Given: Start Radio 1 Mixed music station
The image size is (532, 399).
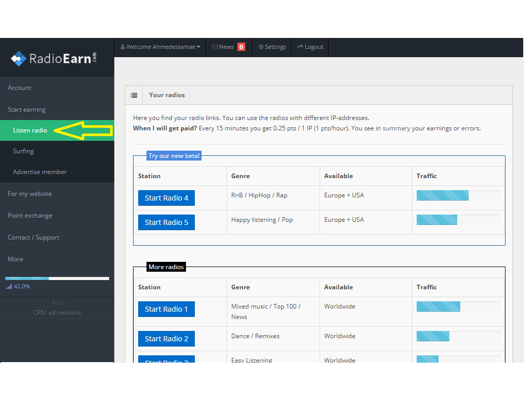Looking at the screenshot, I should 166,309.
